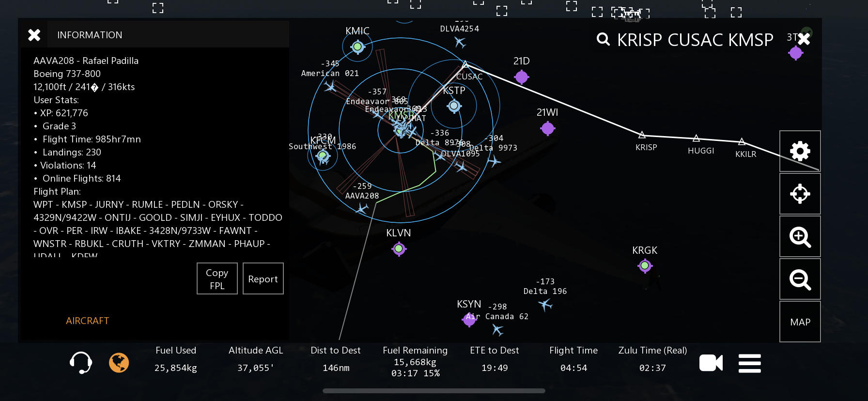Select KSYN airport marker
868x401 pixels.
pos(469,319)
